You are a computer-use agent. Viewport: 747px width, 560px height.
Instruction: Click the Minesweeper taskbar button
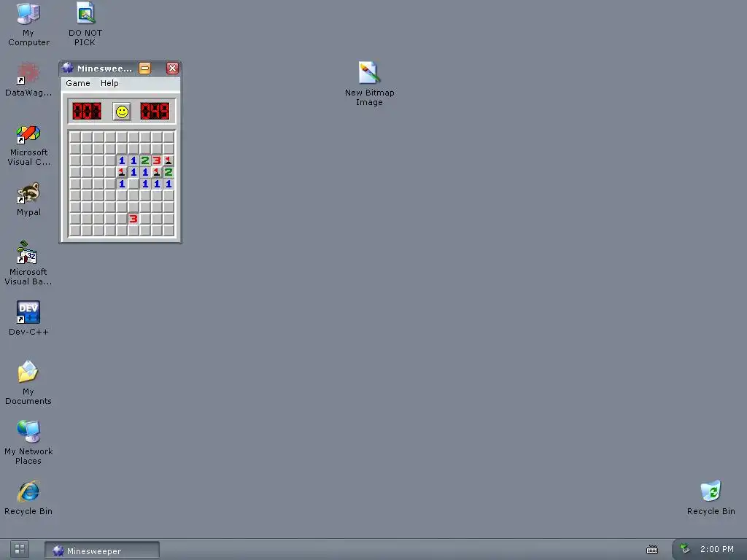coord(102,550)
